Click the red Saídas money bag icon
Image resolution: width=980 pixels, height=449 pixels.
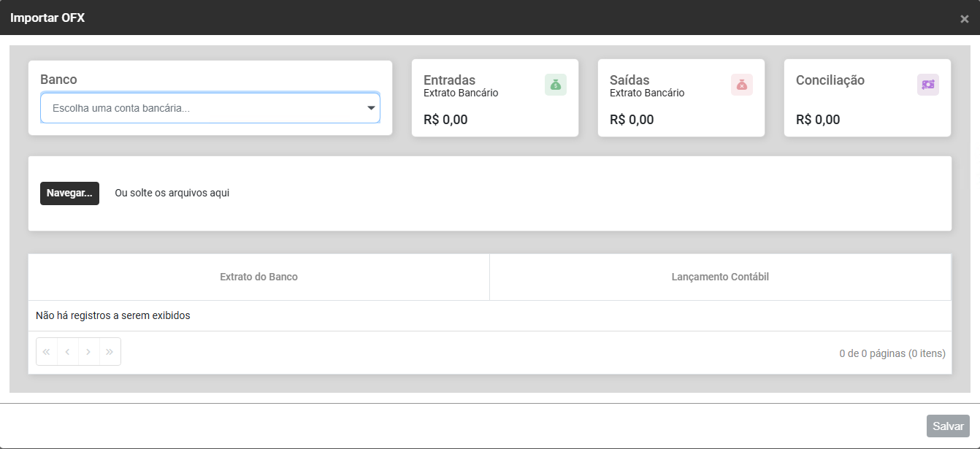point(742,85)
